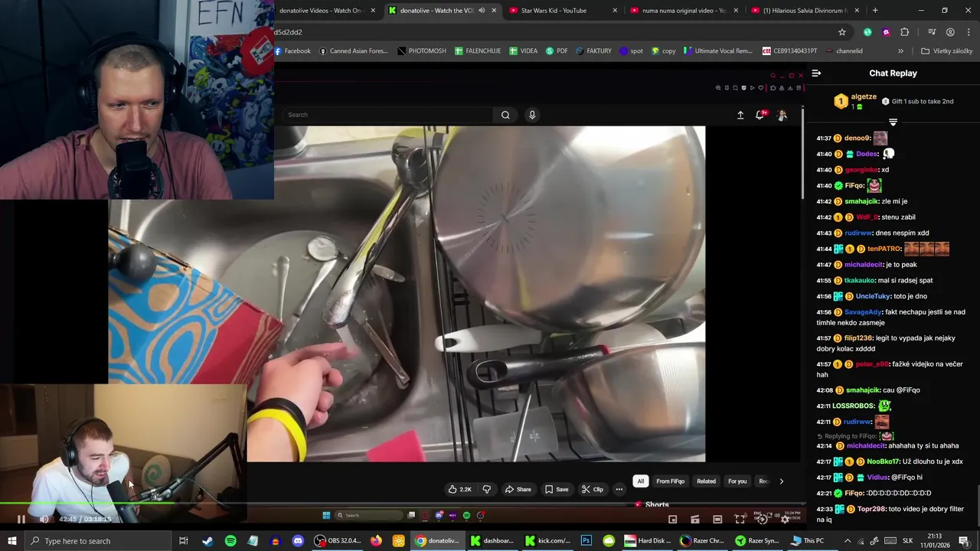
Task: Open the kick.com taskbar window
Action: (x=547, y=541)
